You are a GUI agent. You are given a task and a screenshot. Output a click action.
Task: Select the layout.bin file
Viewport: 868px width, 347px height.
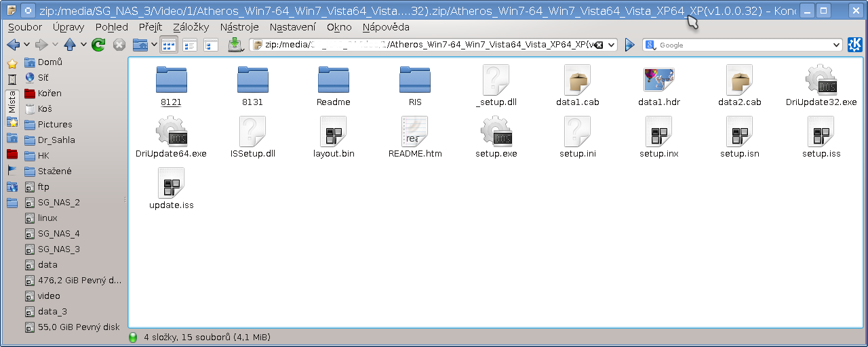point(334,138)
